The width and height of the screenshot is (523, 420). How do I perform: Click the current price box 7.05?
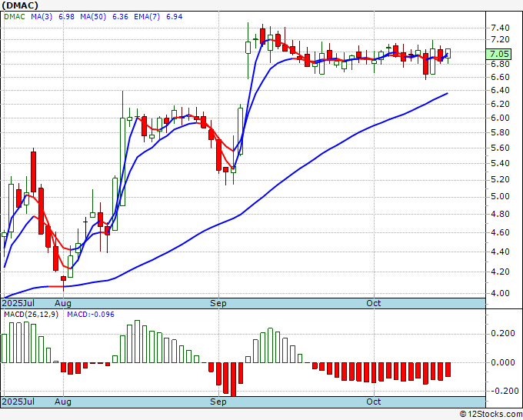pos(498,54)
